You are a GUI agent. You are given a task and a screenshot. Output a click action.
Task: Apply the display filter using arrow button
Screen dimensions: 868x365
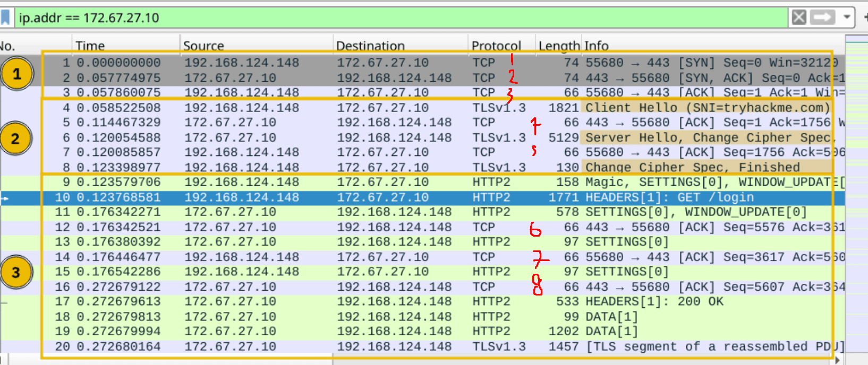click(823, 18)
